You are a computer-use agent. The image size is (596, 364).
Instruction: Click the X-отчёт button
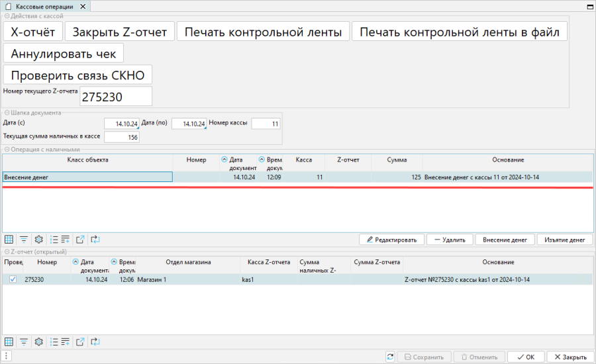[32, 32]
